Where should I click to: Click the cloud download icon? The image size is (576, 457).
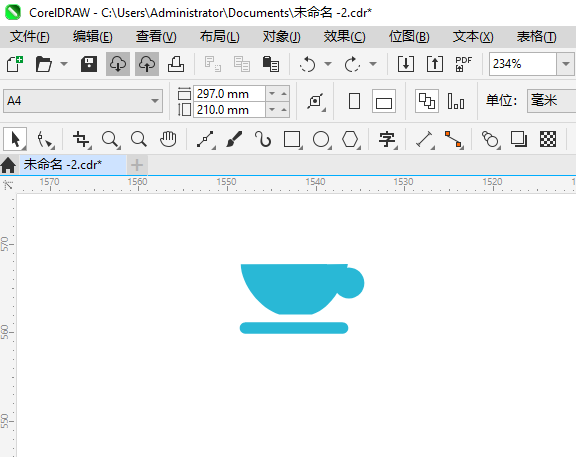(118, 64)
